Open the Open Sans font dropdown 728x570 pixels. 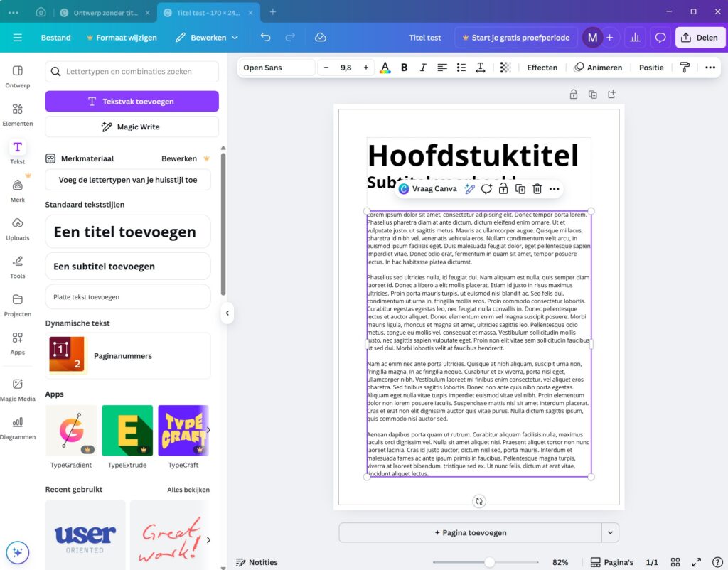276,68
